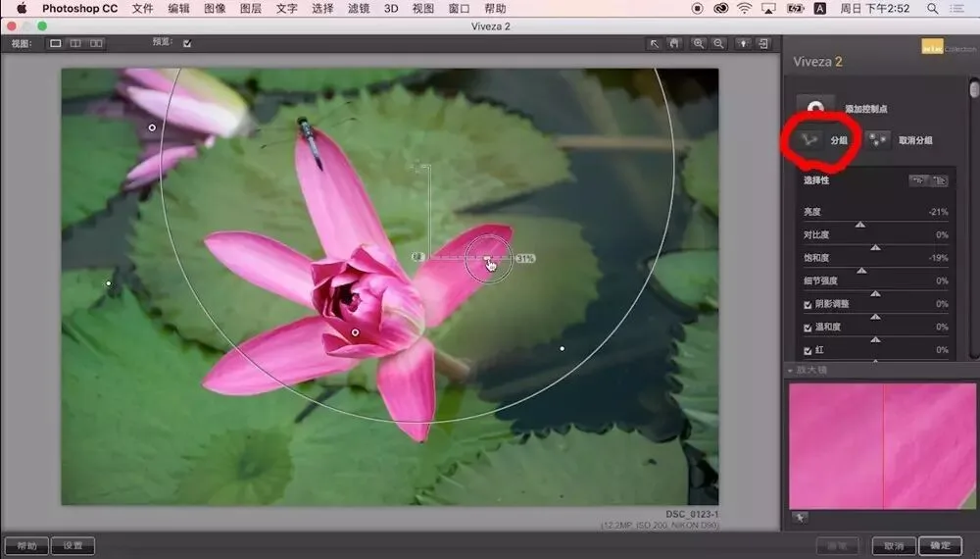
Task: Click the lightbulb background color icon
Action: [743, 43]
